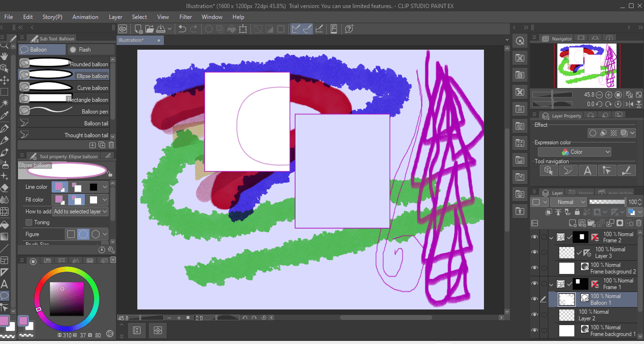The width and height of the screenshot is (644, 344).
Task: Open the 'How to add' dropdown
Action: (80, 212)
